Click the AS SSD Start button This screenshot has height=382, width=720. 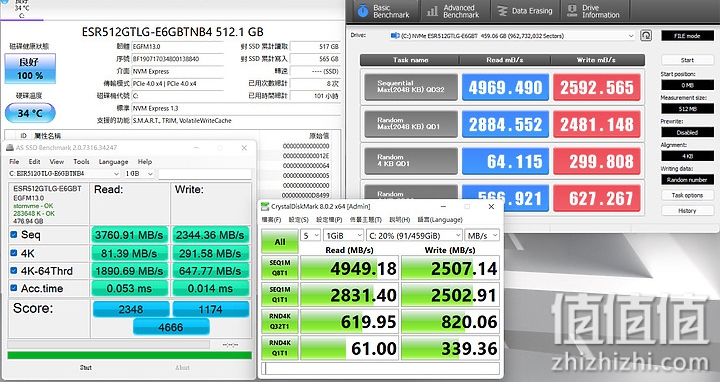tap(86, 368)
